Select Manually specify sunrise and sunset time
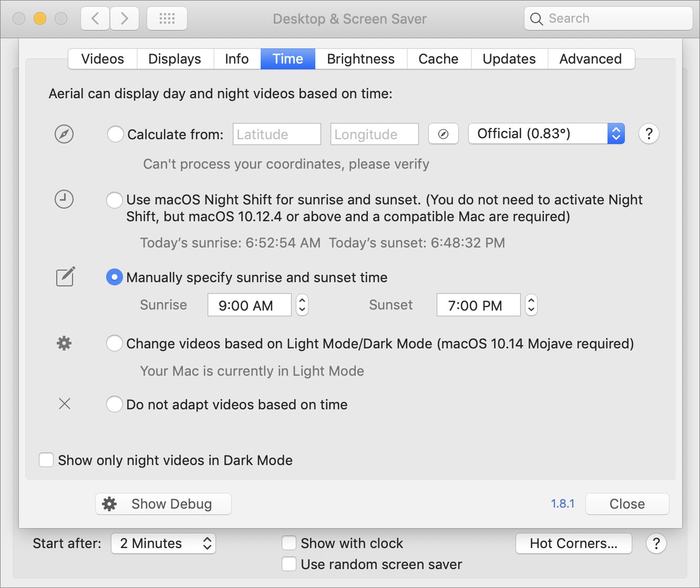 coord(114,277)
